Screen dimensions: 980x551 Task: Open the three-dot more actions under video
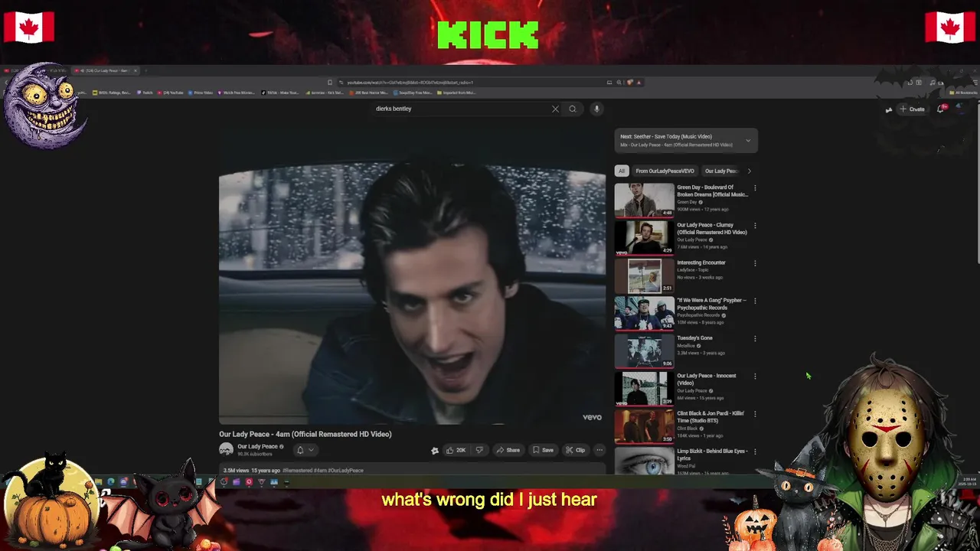point(599,450)
